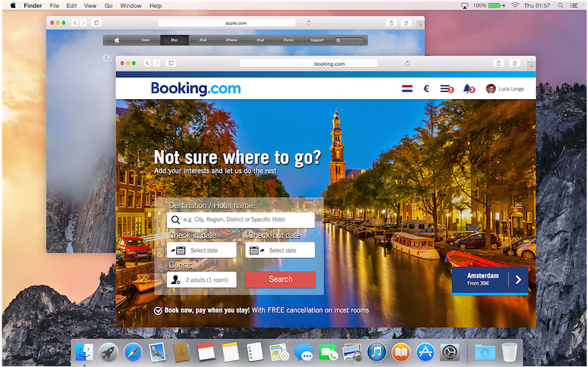Click the Share icon in Booking window toolbar
The image size is (588, 367).
point(498,64)
